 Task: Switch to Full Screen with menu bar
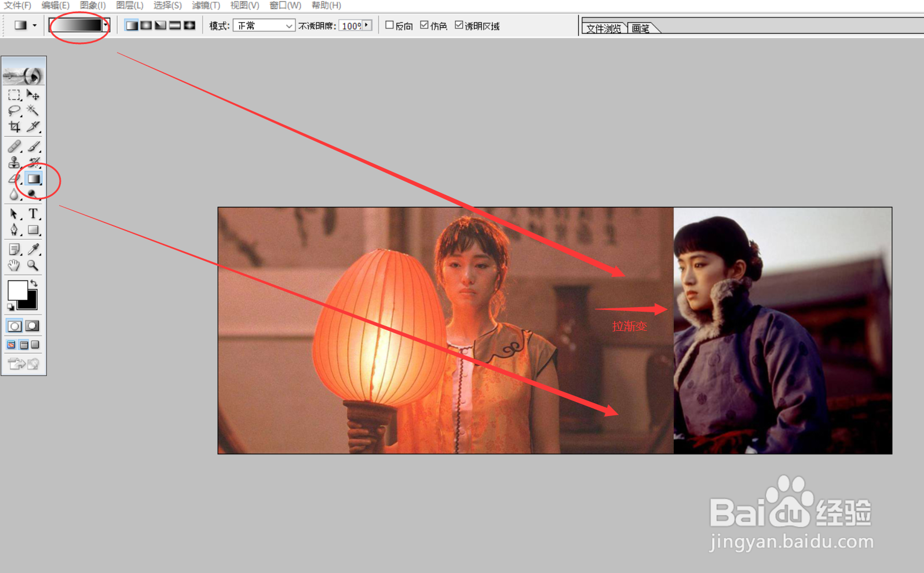click(x=24, y=345)
